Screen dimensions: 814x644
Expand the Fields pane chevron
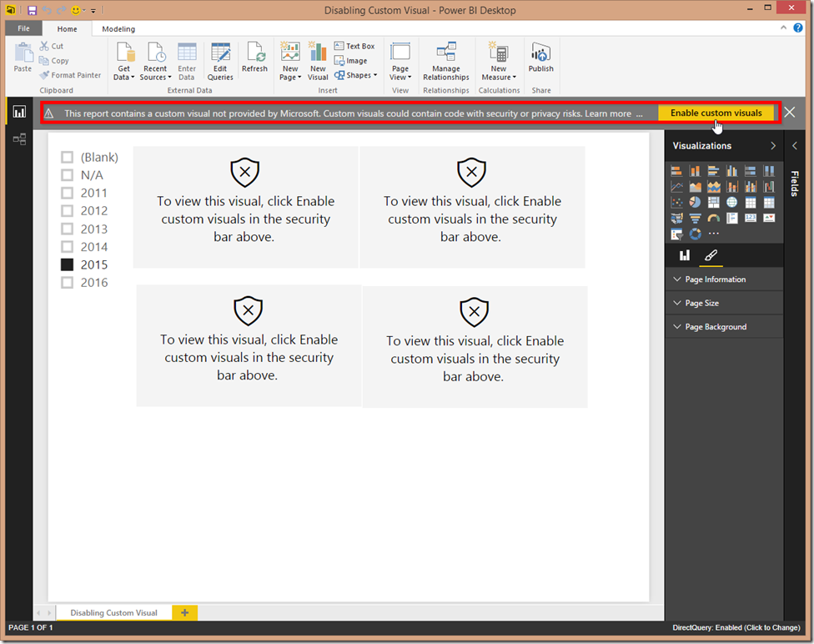pyautogui.click(x=794, y=146)
